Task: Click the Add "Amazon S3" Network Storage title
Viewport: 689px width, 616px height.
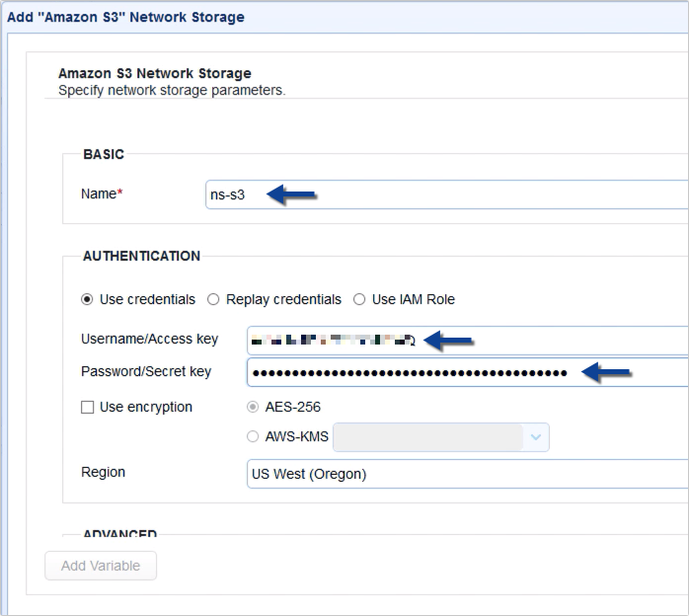Action: (x=125, y=17)
